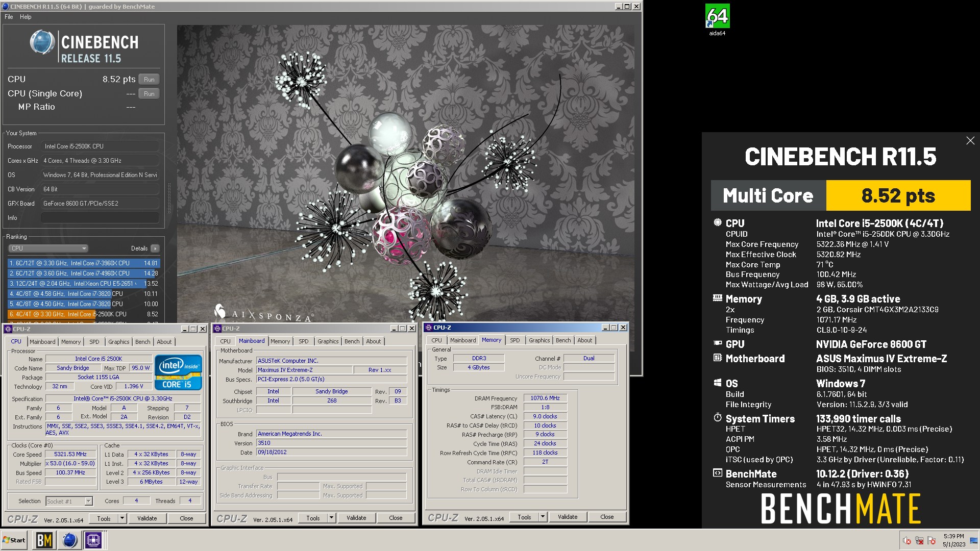Click the left CPU-Z window title icon

pyautogui.click(x=8, y=329)
